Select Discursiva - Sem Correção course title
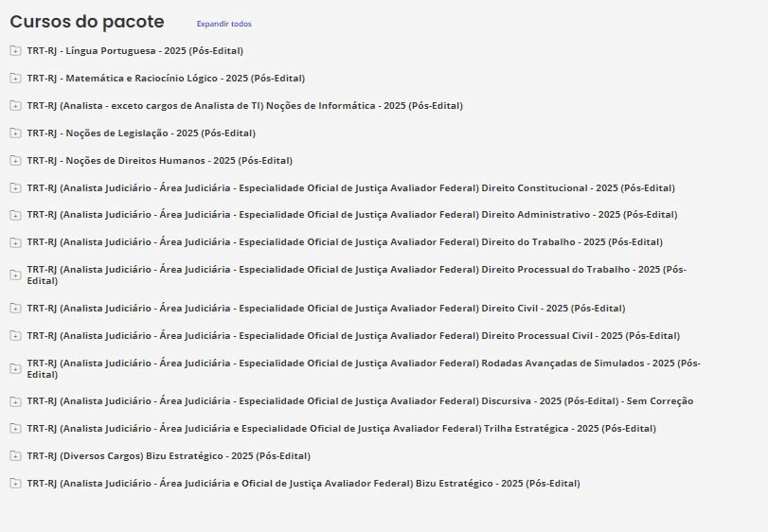Image resolution: width=768 pixels, height=532 pixels. [360, 400]
